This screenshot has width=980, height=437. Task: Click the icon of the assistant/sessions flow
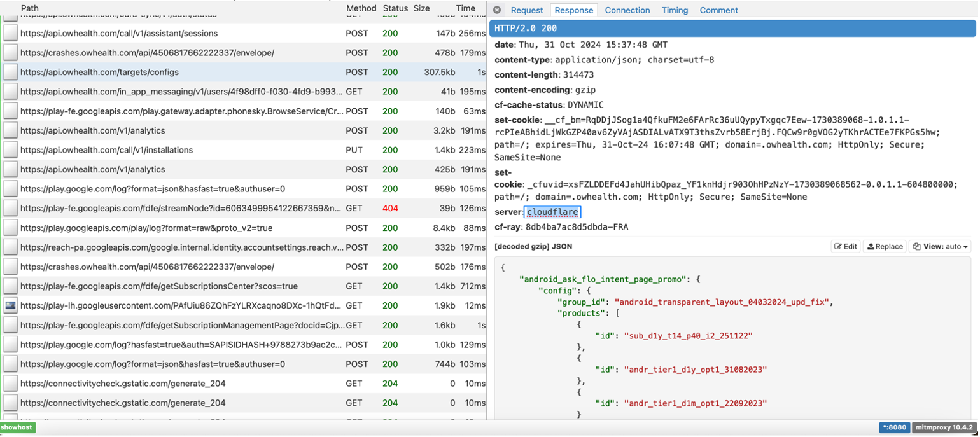[x=10, y=34]
